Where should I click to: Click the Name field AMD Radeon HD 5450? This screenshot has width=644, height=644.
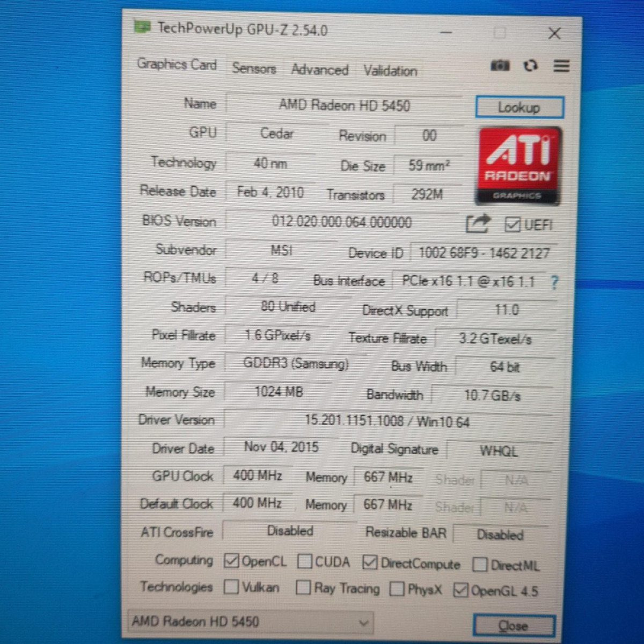click(344, 105)
